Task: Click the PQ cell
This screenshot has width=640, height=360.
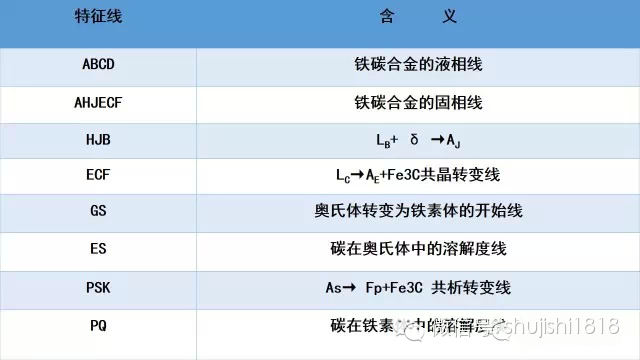Action: coord(98,326)
